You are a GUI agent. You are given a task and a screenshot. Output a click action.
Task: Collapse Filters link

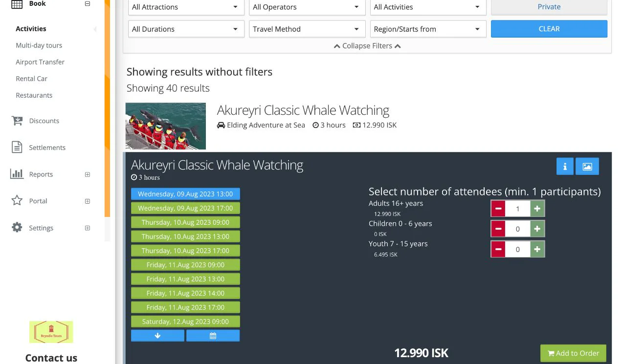click(367, 46)
